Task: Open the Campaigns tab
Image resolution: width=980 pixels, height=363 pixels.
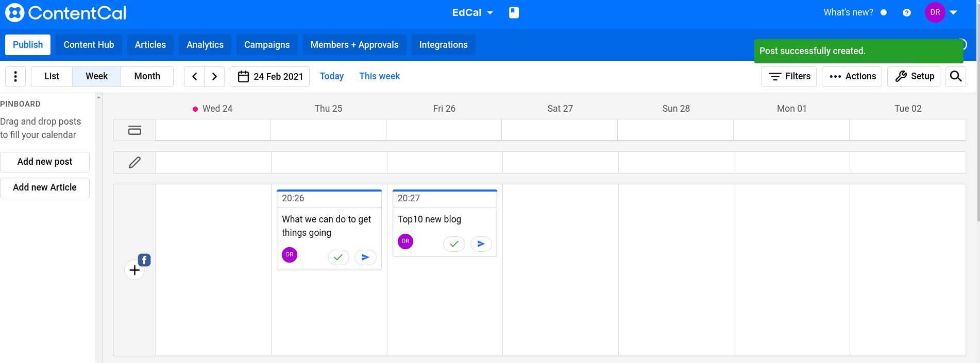Action: (267, 45)
